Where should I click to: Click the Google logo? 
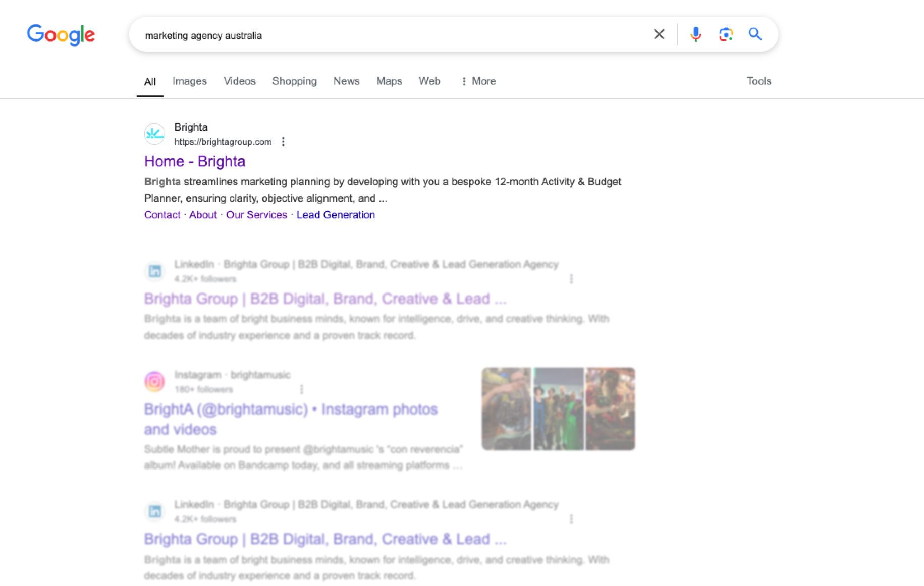61,35
